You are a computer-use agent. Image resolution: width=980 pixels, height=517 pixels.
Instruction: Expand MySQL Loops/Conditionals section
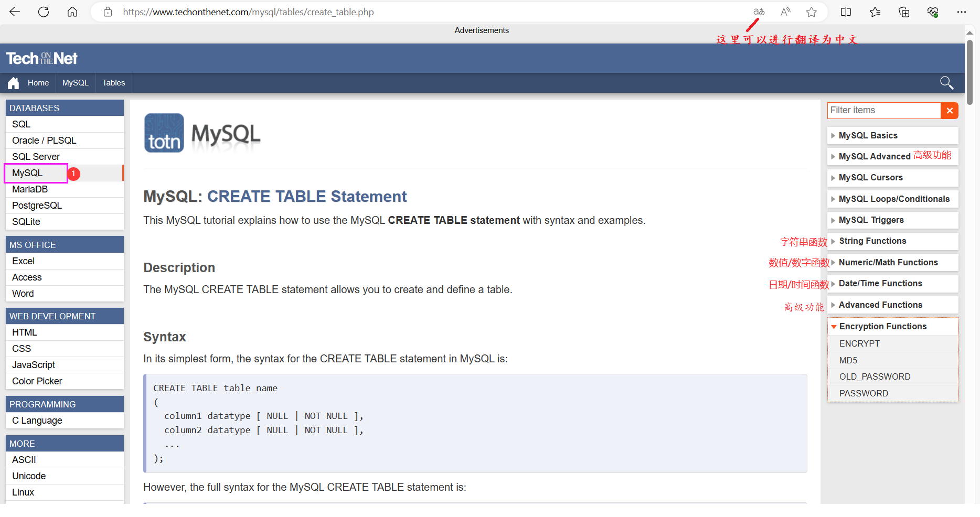893,199
